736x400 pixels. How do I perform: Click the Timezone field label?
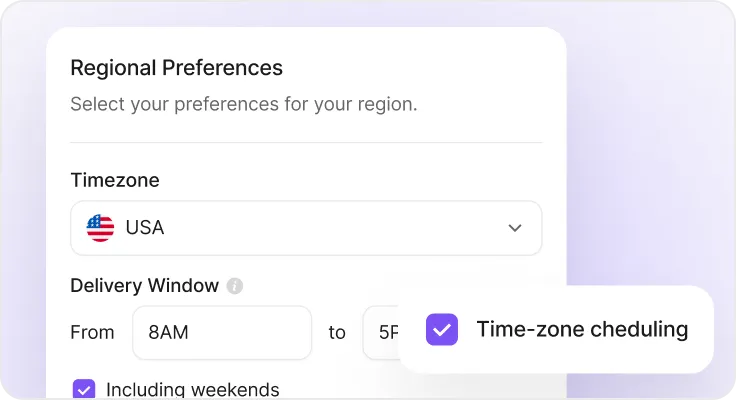(115, 180)
